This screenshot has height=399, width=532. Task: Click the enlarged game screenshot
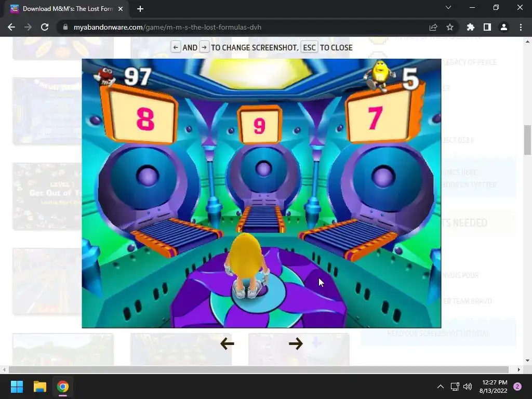[261, 193]
